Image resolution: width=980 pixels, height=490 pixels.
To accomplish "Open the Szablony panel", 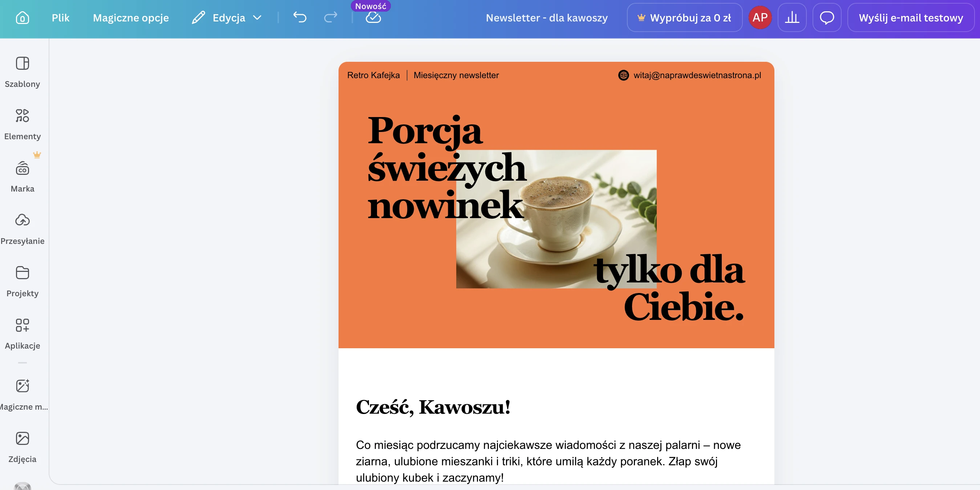I will pos(23,72).
